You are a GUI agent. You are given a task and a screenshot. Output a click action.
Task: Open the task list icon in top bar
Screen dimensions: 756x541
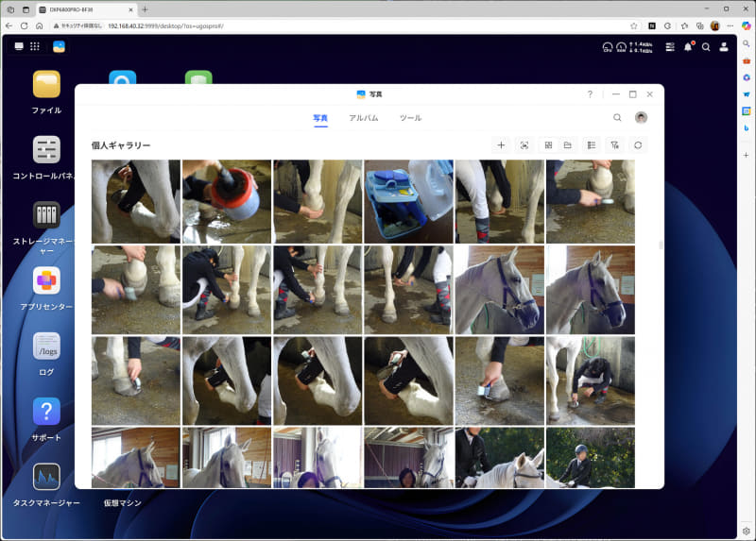pos(670,46)
